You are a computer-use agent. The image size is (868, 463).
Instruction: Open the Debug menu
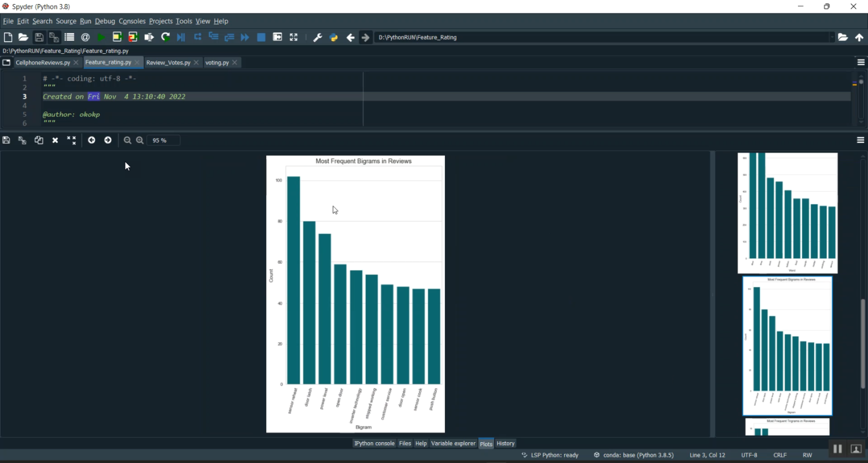[x=105, y=21]
